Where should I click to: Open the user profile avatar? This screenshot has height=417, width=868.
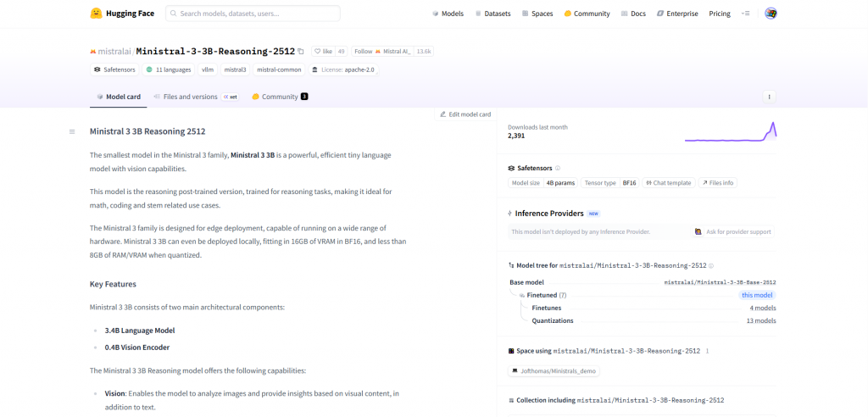tap(771, 14)
